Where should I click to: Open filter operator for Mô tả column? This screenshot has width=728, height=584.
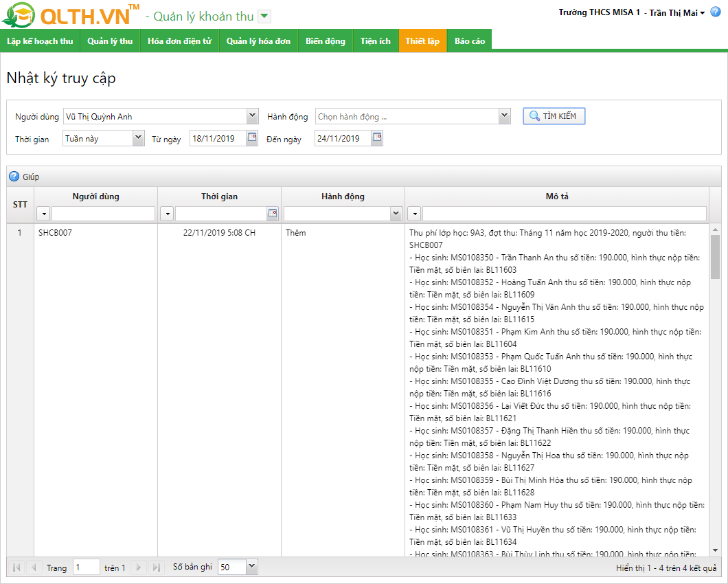click(414, 214)
